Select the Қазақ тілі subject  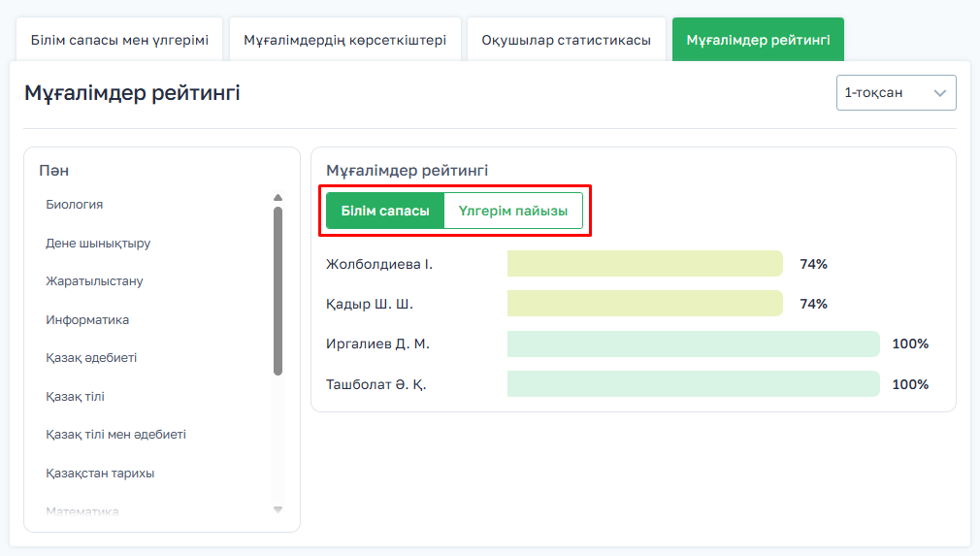(x=75, y=397)
